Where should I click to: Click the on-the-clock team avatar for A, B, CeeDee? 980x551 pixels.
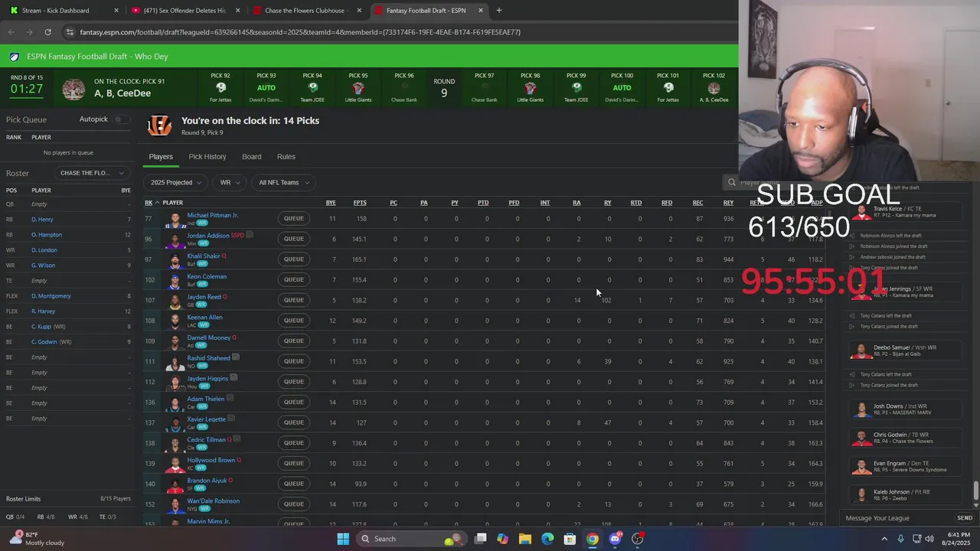[73, 89]
